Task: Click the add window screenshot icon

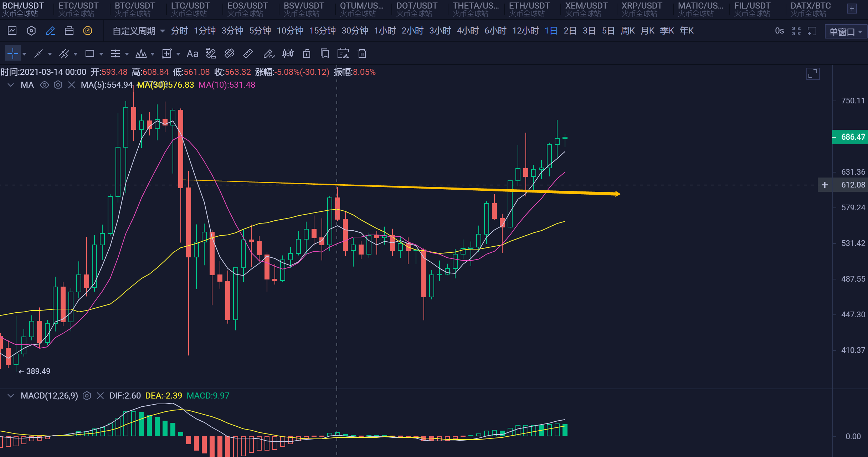Action: [x=812, y=31]
